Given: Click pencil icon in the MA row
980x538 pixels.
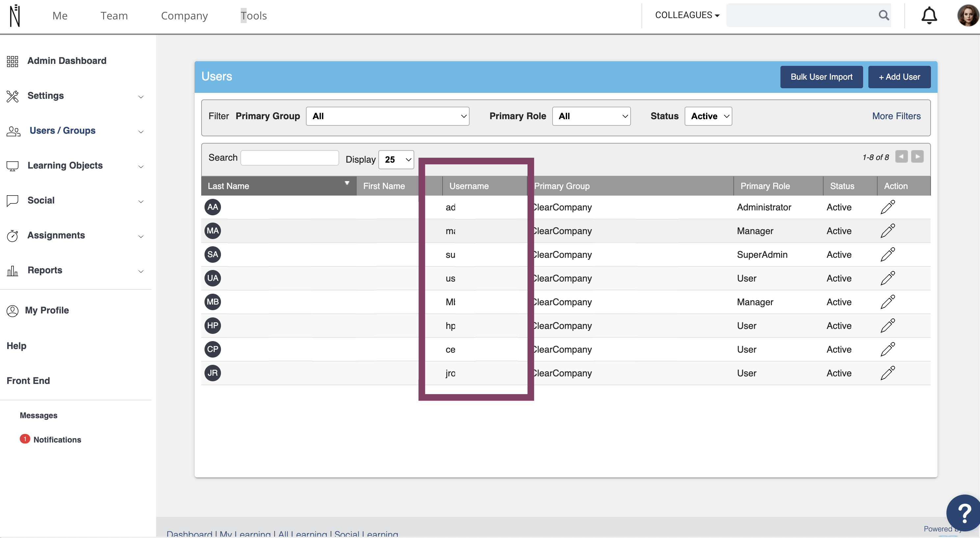Looking at the screenshot, I should click(x=887, y=230).
